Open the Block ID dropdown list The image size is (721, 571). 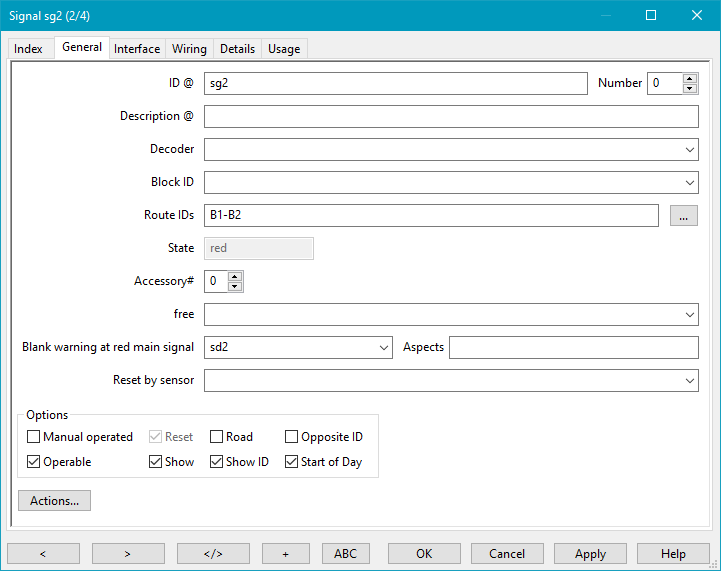coord(690,182)
